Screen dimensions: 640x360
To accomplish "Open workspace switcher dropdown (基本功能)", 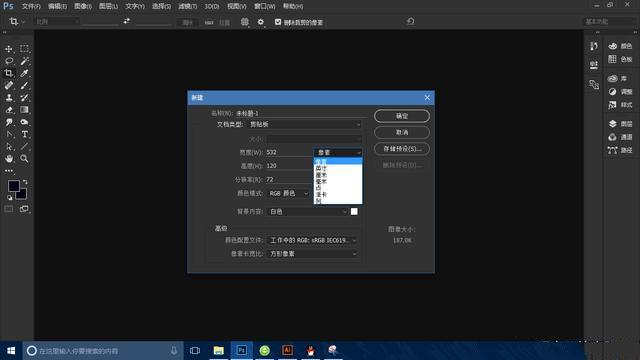I will click(609, 22).
